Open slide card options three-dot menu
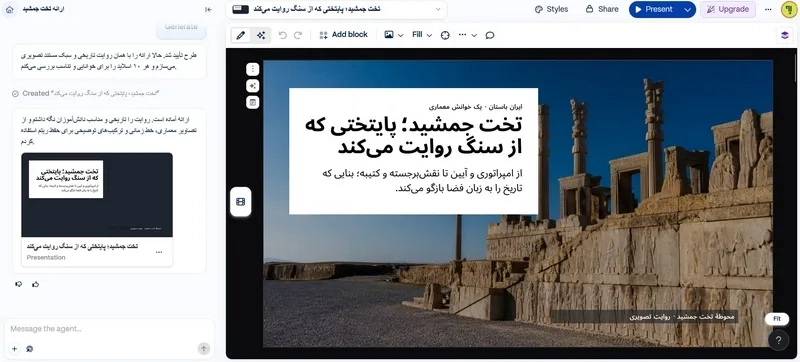 [253, 69]
